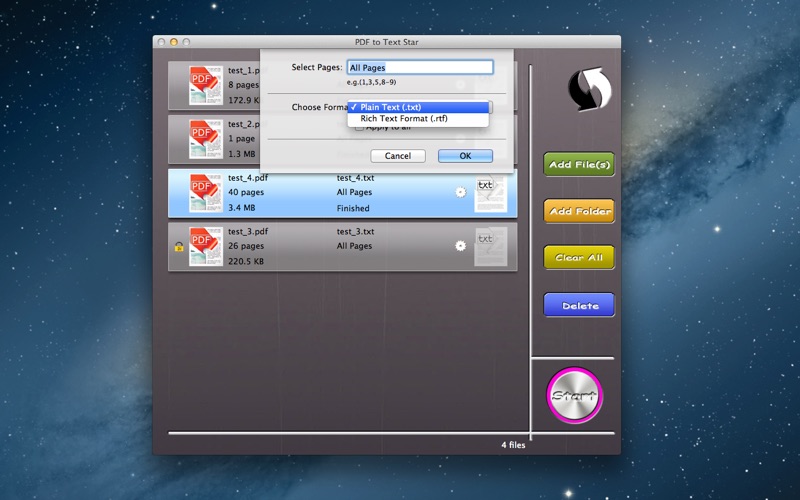Confirm the dialog with OK
800x500 pixels.
point(465,156)
